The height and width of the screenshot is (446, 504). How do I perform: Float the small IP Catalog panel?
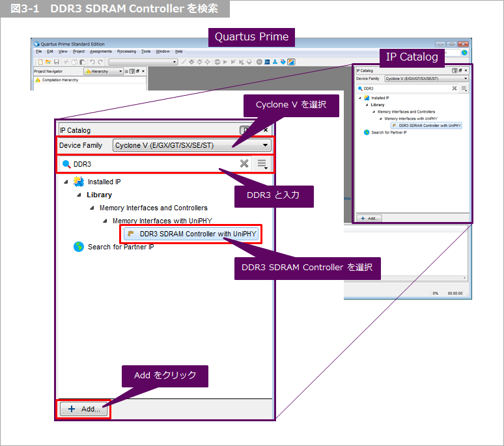pos(460,70)
